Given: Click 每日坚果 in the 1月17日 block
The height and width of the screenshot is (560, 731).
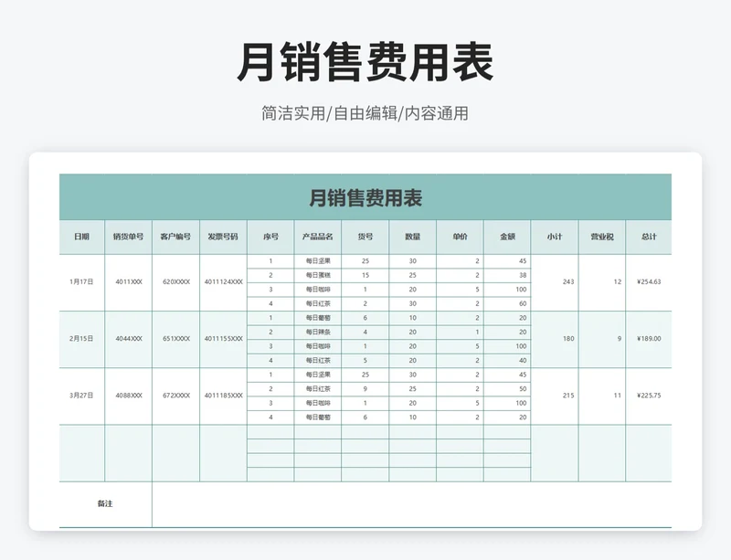Looking at the screenshot, I should [317, 261].
